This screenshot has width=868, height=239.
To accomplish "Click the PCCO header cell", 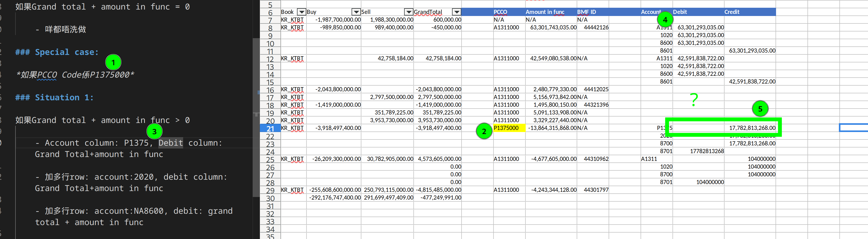I will click(500, 12).
